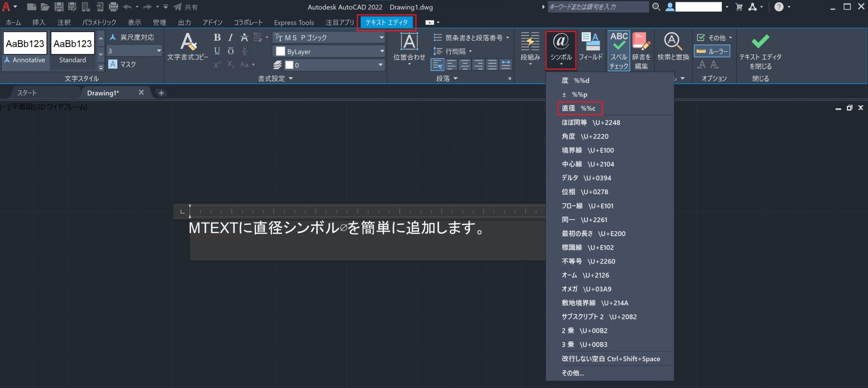The image size is (868, 388).
Task: Select center paragraph alignment
Action: (465, 65)
